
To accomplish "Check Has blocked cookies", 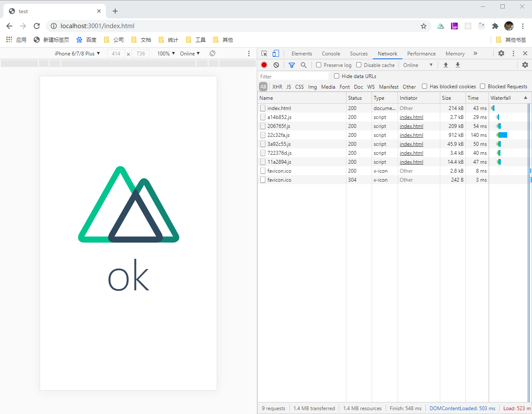I will tap(424, 86).
